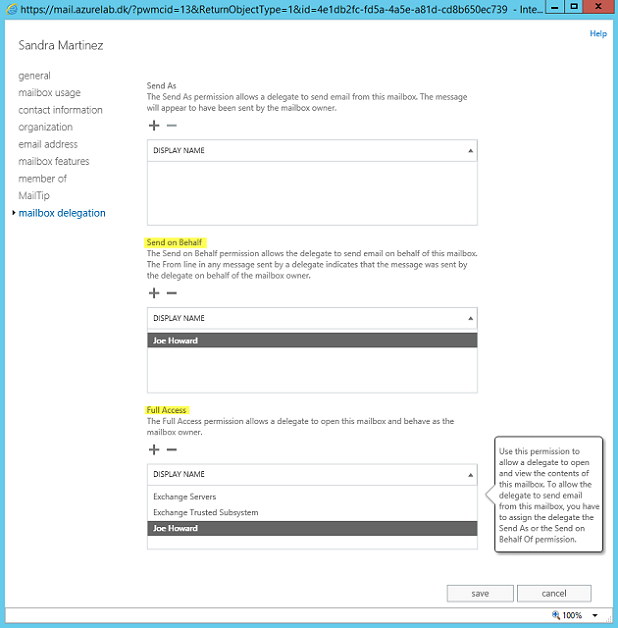The image size is (618, 628).
Task: Sort Full Access list by Display Name
Action: [x=312, y=475]
